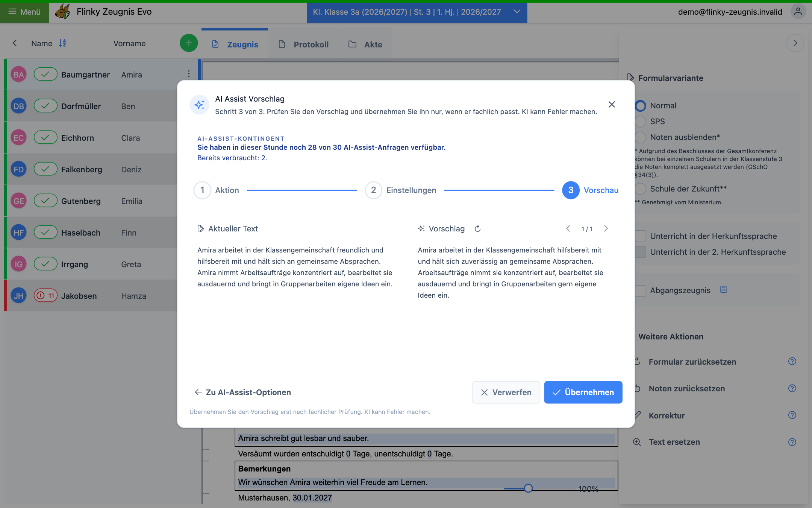The height and width of the screenshot is (508, 812).
Task: Click the Verwerfen button
Action: pyautogui.click(x=506, y=392)
